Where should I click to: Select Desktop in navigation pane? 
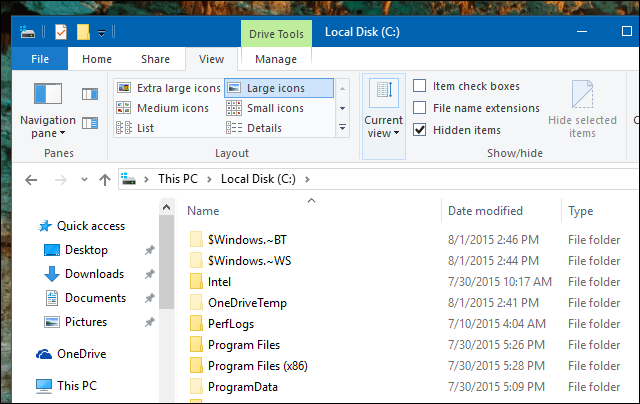click(76, 250)
